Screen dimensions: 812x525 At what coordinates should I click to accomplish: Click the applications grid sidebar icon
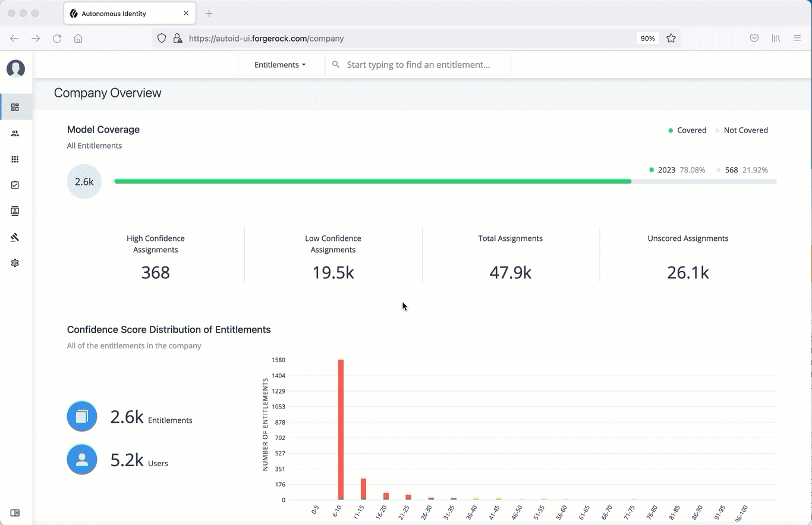pyautogui.click(x=15, y=159)
